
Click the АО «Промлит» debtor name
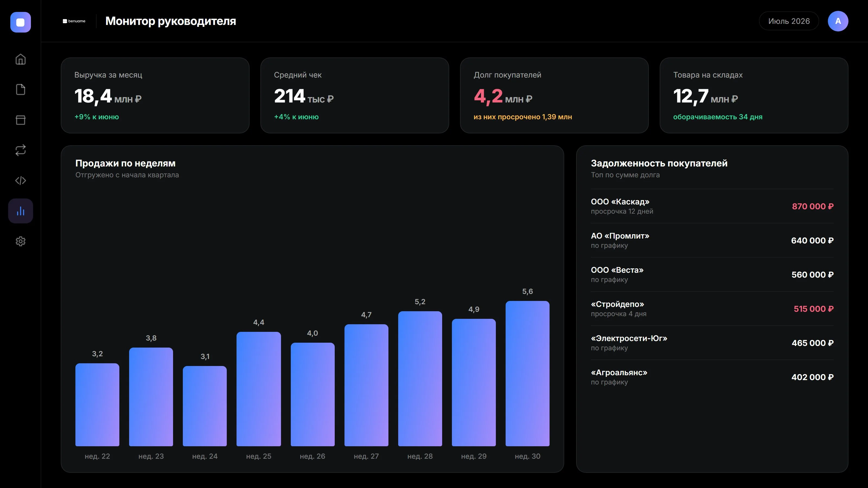(x=620, y=236)
